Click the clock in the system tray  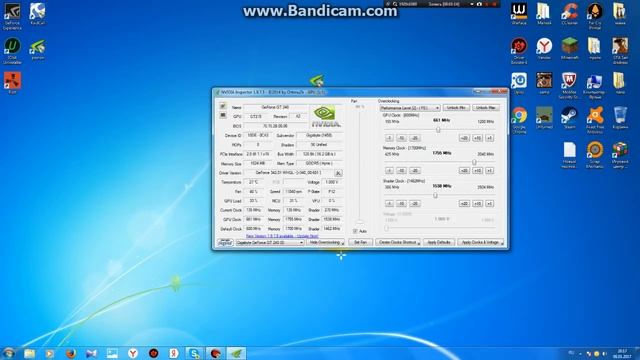[622, 353]
